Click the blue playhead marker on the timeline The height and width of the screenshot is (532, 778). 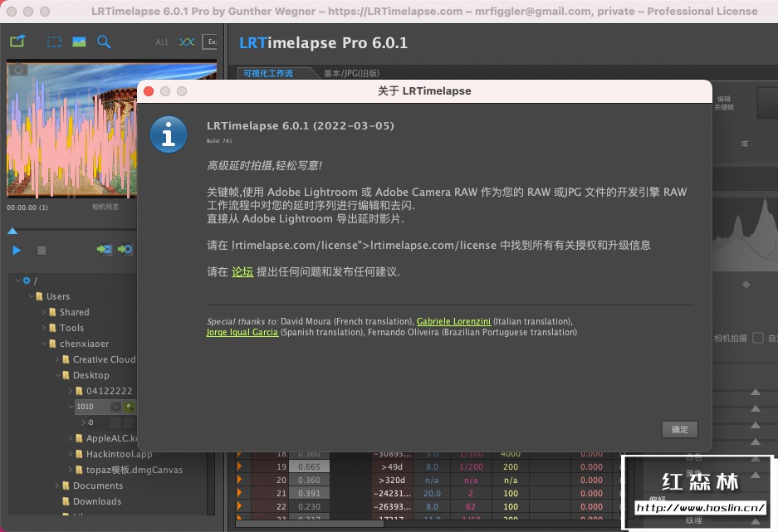tap(12, 231)
